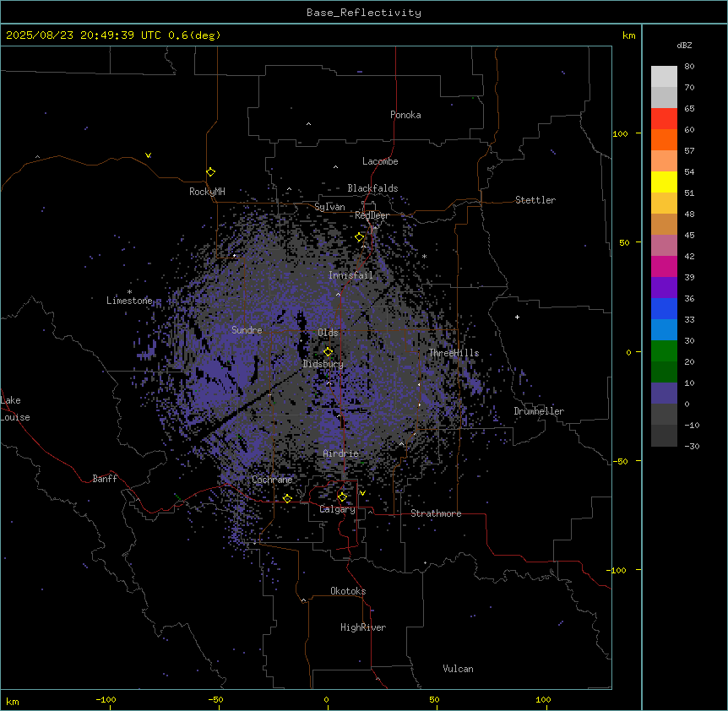Screen dimensions: 728x711
Task: Click the Sylvan label
Action: (329, 207)
